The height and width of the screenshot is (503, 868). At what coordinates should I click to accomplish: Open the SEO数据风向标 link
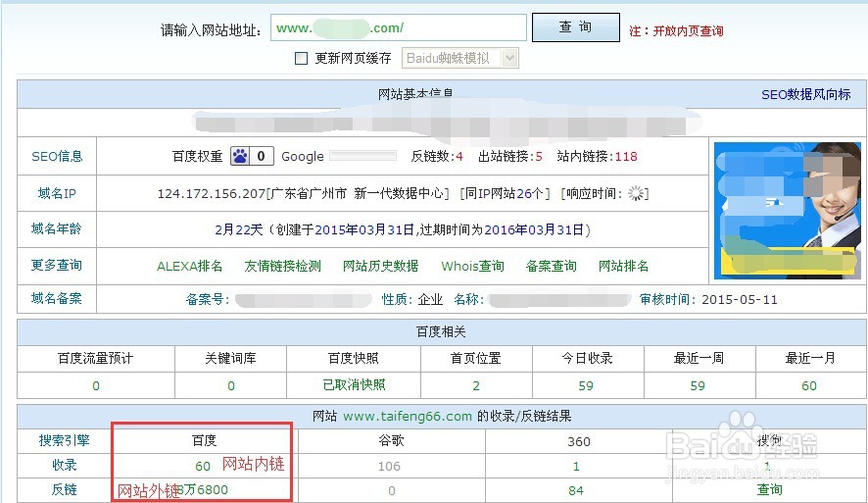805,95
